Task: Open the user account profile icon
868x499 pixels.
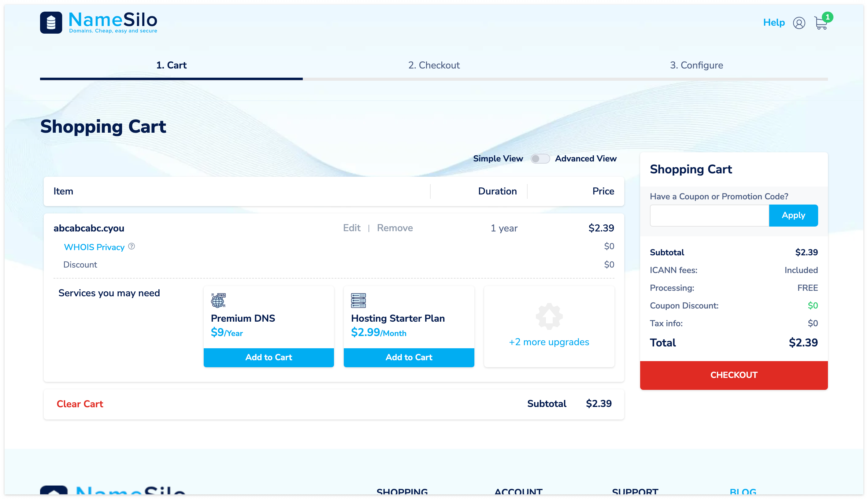Action: click(x=799, y=23)
